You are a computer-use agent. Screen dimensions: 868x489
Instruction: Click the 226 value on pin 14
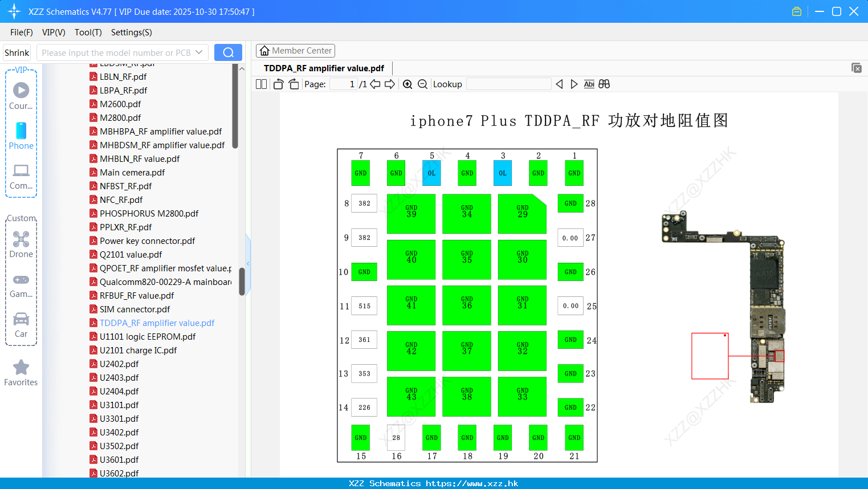pyautogui.click(x=364, y=407)
